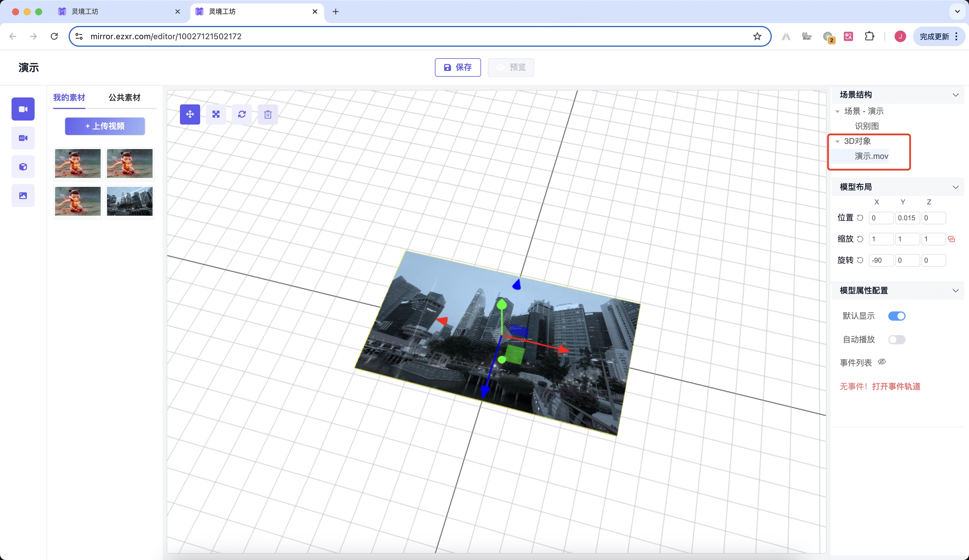The height and width of the screenshot is (560, 969).
Task: Select the move/translate tool in canvas toolbar
Action: (x=190, y=114)
